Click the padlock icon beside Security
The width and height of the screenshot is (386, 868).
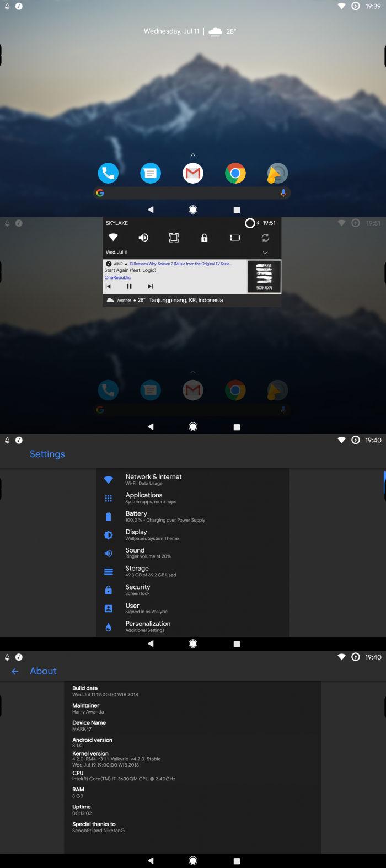[109, 590]
